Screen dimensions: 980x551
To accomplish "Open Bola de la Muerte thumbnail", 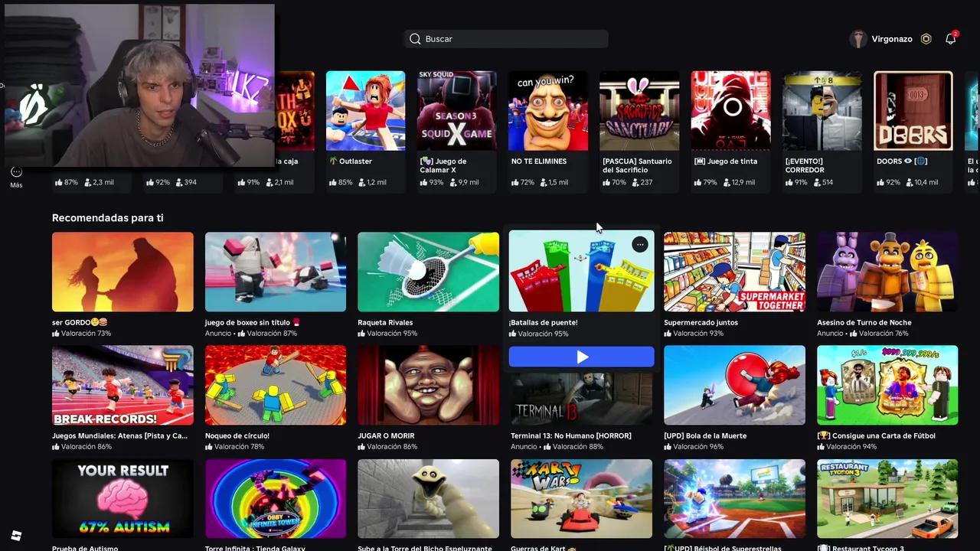I will [734, 385].
